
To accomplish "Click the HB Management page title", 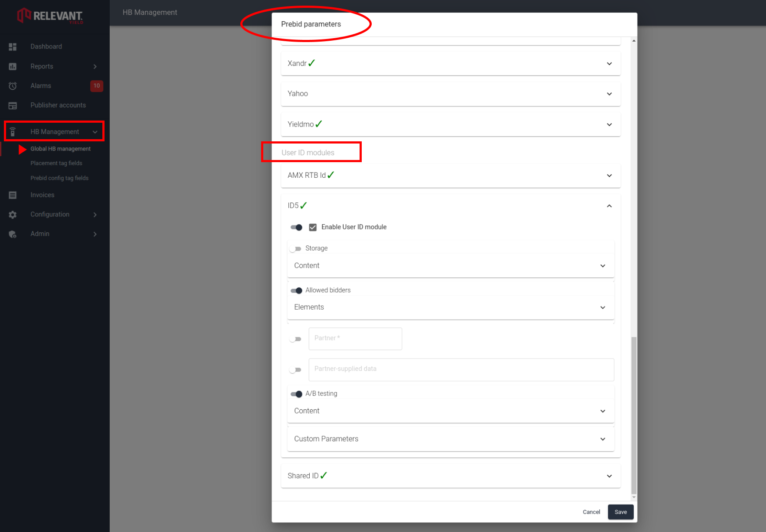I will 150,13.
